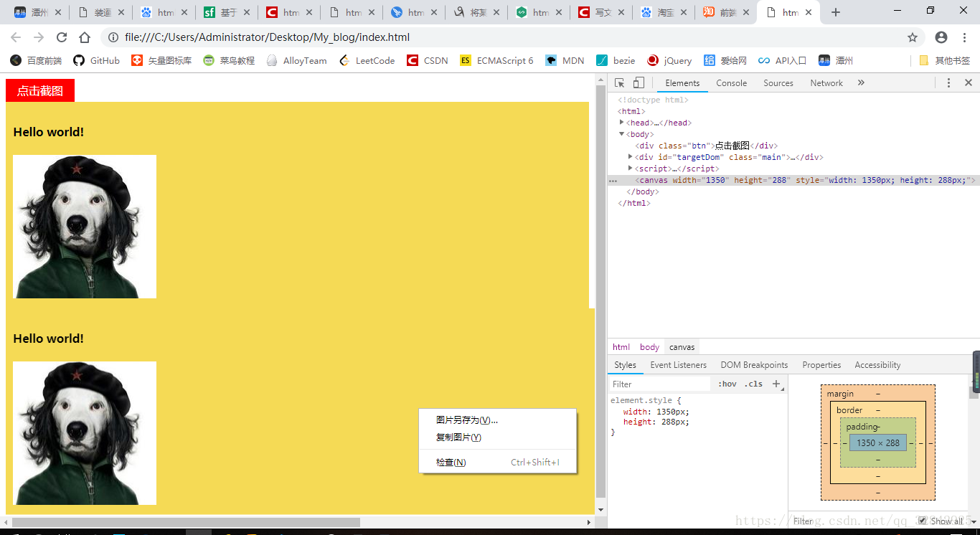Click the address bar URL
This screenshot has width=980, height=535.
coord(268,37)
